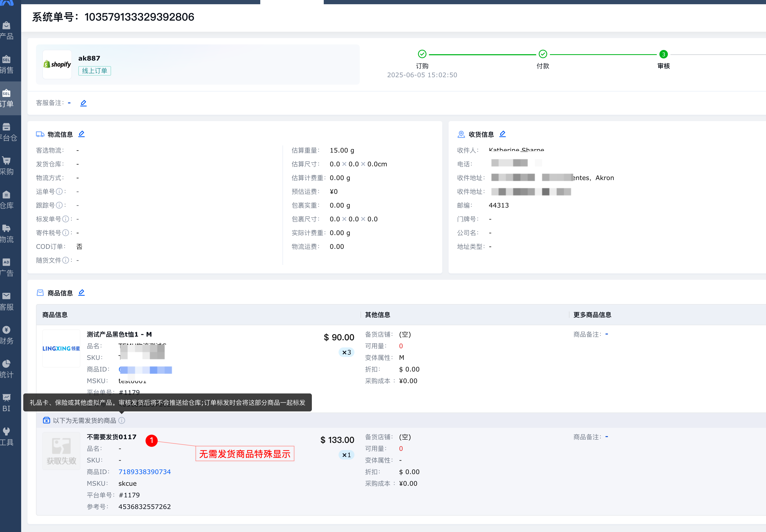Edit 收货信息 section with pencil icon
Screen dimensions: 766x532
(x=503, y=134)
